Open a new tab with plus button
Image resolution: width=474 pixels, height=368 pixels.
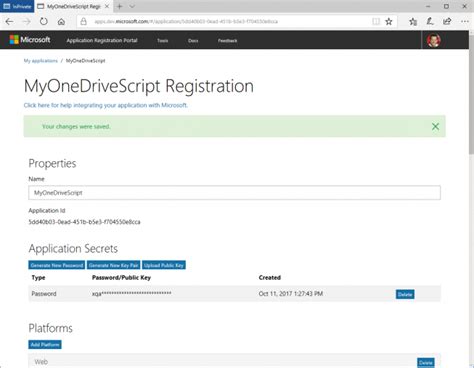tap(120, 6)
